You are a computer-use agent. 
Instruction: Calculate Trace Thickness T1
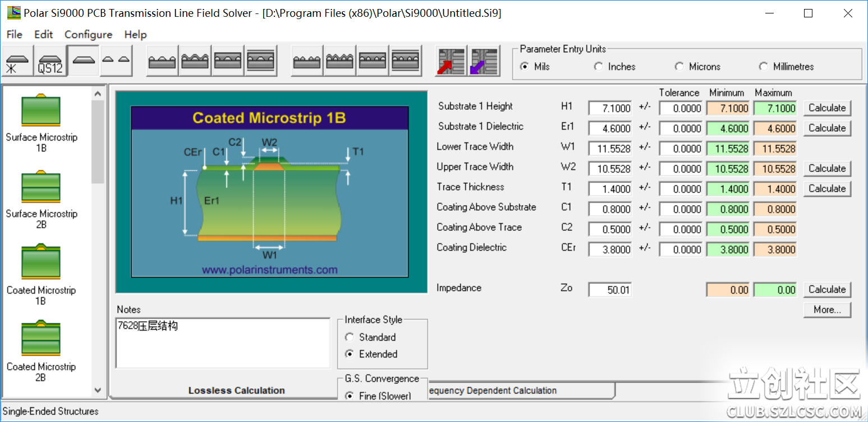pos(827,189)
